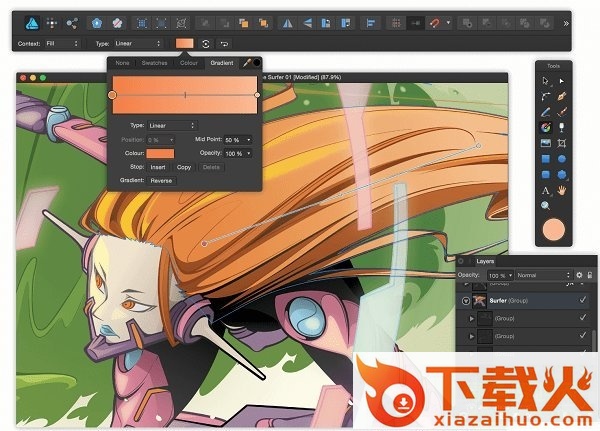Select the Zoom magnifier tool
The image size is (600, 431).
click(546, 207)
